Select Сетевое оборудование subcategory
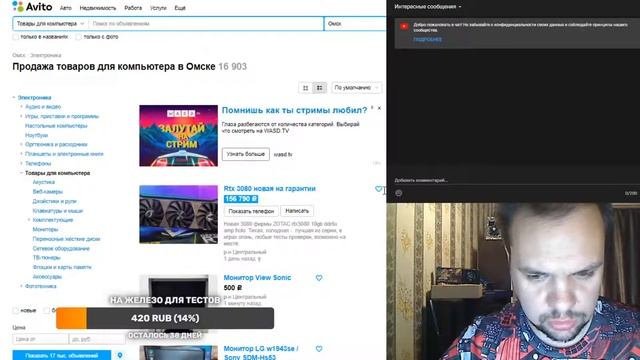 click(x=61, y=248)
